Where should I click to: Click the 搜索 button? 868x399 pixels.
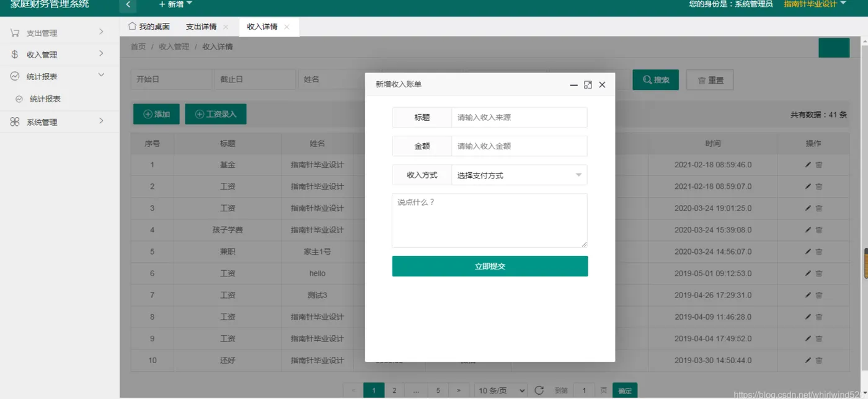pos(655,80)
